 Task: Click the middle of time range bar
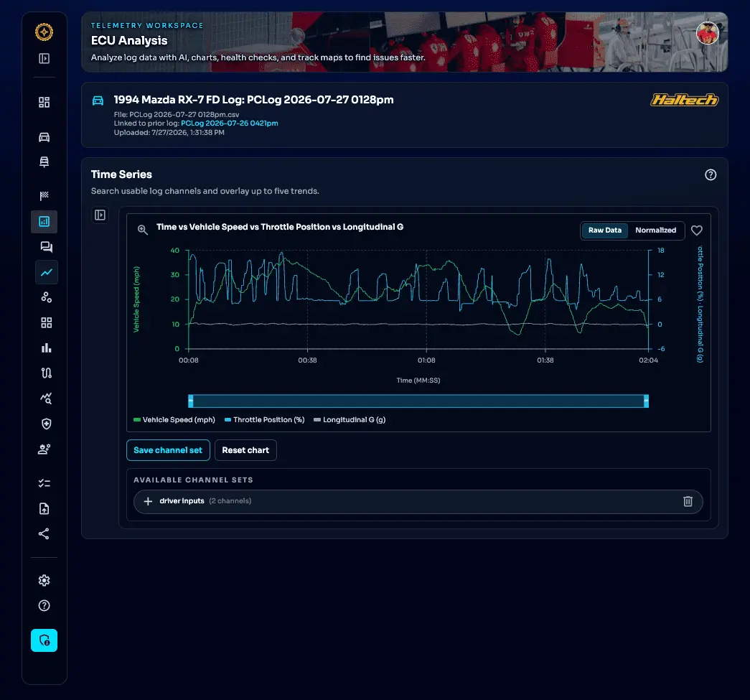[x=418, y=401]
